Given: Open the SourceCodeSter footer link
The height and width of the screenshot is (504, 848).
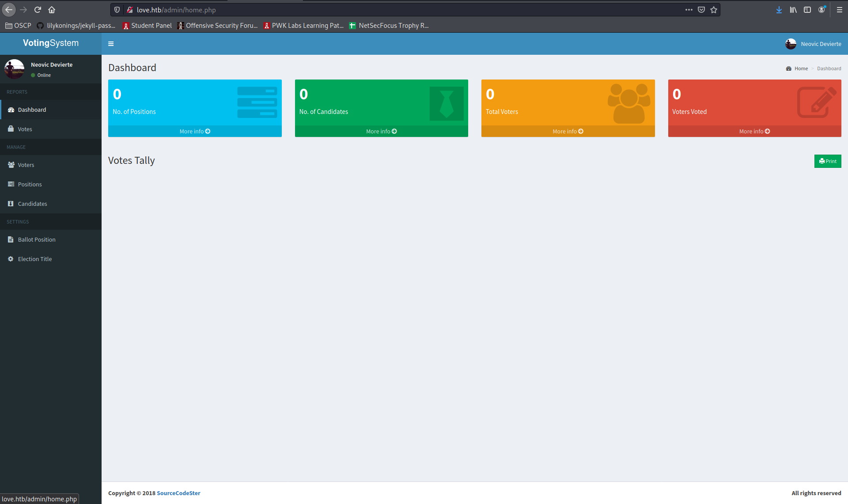Looking at the screenshot, I should 178,493.
